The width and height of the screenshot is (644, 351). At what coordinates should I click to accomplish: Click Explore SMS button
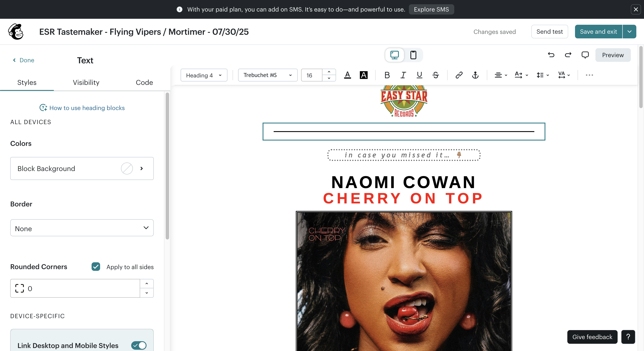(431, 9)
